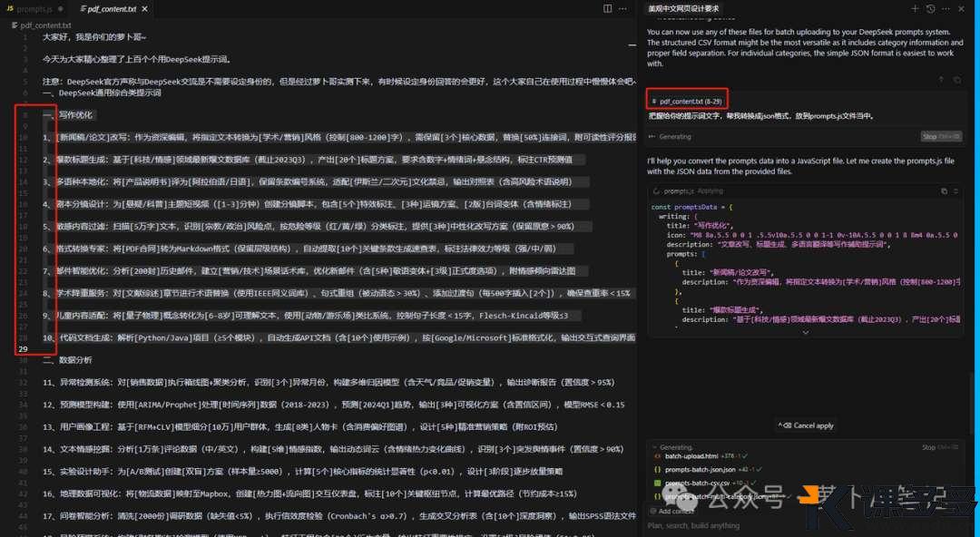Click Stop button beside Generating status
Viewport: 980px width, 537px height.
[x=941, y=136]
